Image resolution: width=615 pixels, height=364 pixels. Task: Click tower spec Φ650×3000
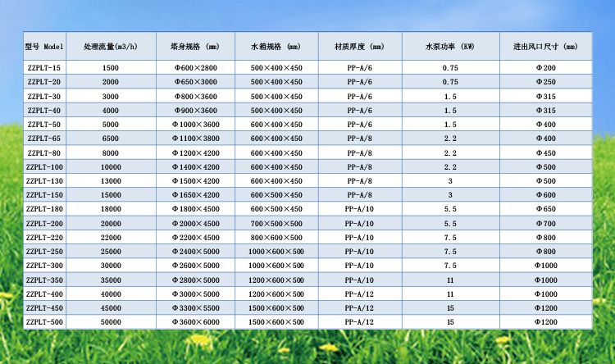(196, 82)
